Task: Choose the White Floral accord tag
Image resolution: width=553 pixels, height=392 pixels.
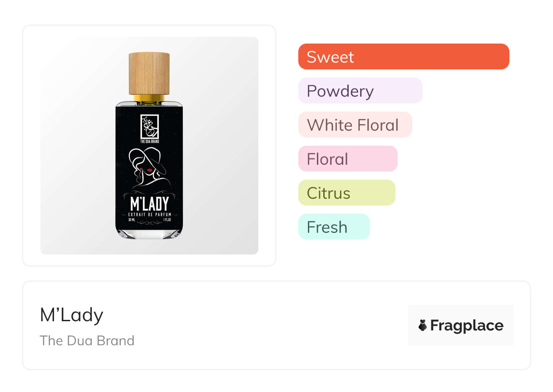Action: [355, 125]
